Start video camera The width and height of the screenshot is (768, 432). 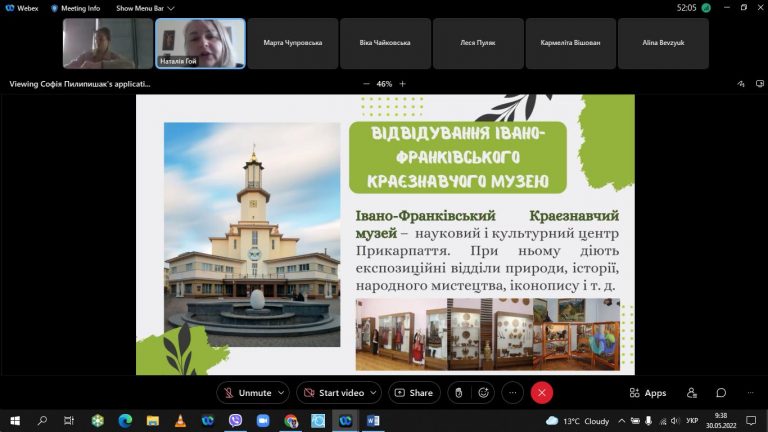click(x=334, y=393)
